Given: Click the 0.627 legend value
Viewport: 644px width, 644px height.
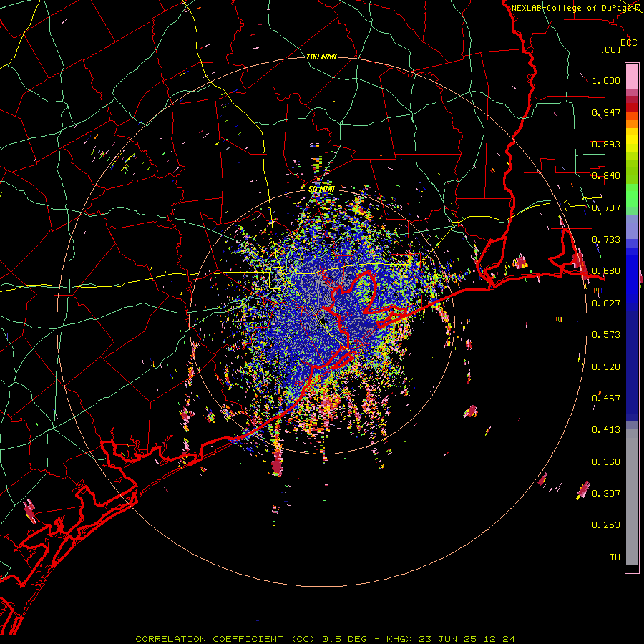Looking at the screenshot, I should [x=606, y=303].
